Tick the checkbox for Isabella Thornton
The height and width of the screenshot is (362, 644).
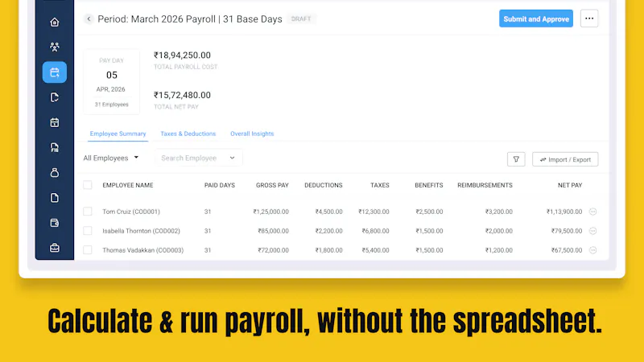pos(88,231)
